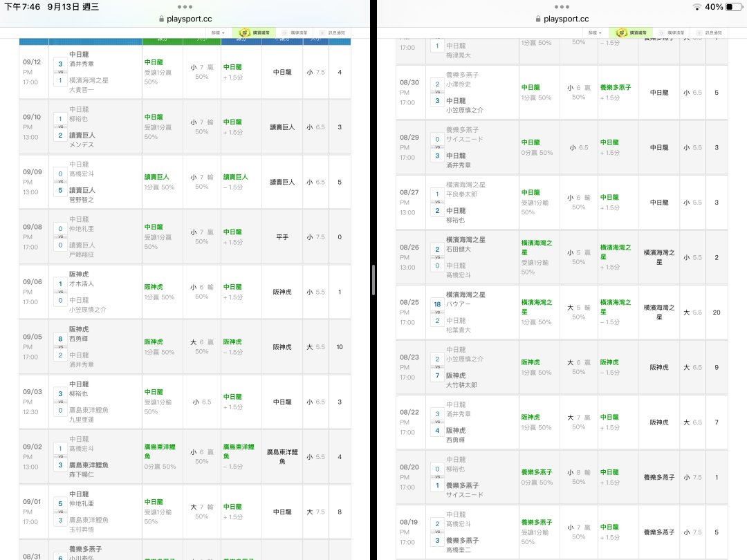Tap the battery icon in the status bar
Screen dimensions: 747x560
click(x=732, y=7)
